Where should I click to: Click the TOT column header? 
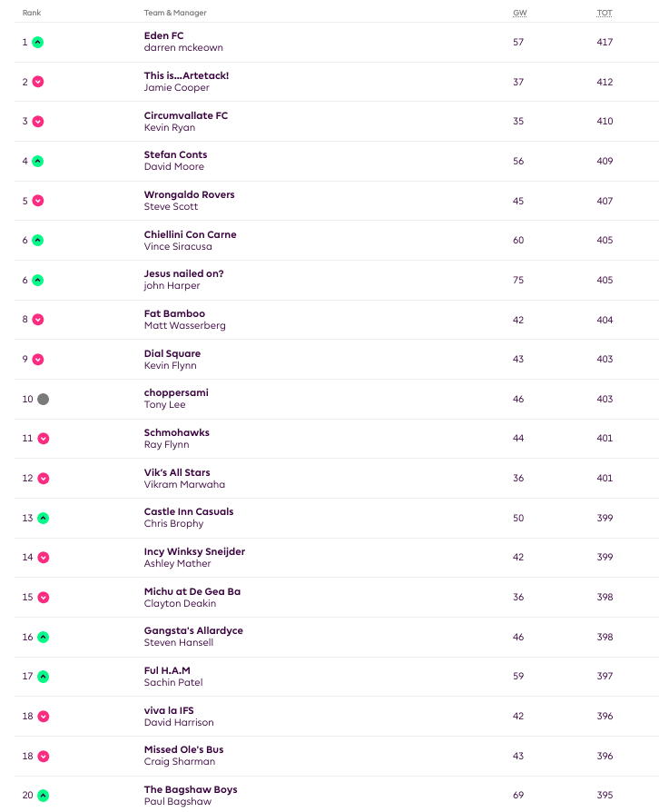click(605, 13)
